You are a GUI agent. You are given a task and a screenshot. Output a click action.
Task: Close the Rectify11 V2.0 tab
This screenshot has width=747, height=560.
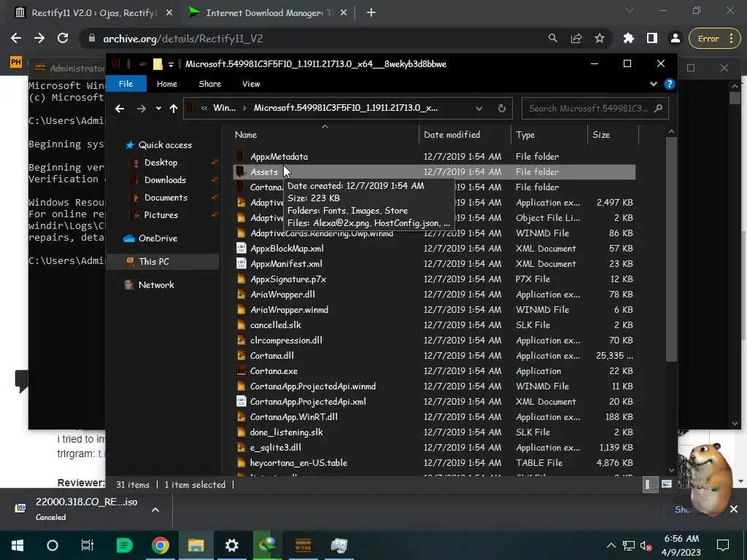[x=169, y=13]
